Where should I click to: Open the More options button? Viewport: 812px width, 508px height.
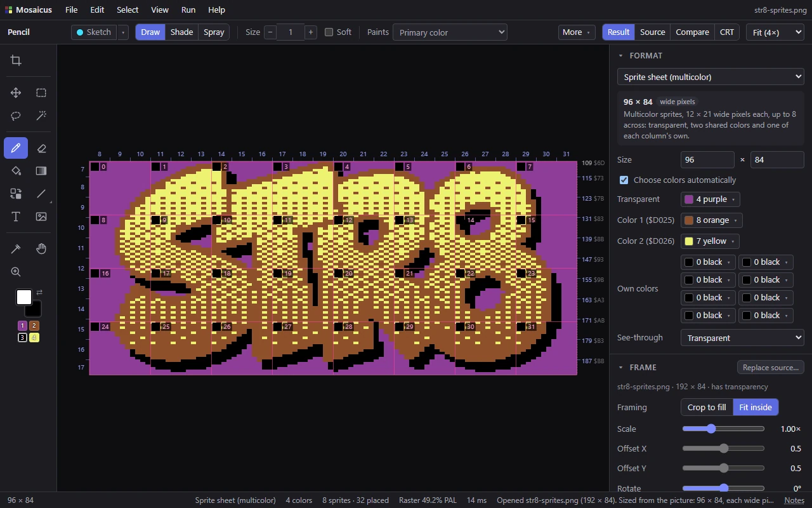click(577, 32)
